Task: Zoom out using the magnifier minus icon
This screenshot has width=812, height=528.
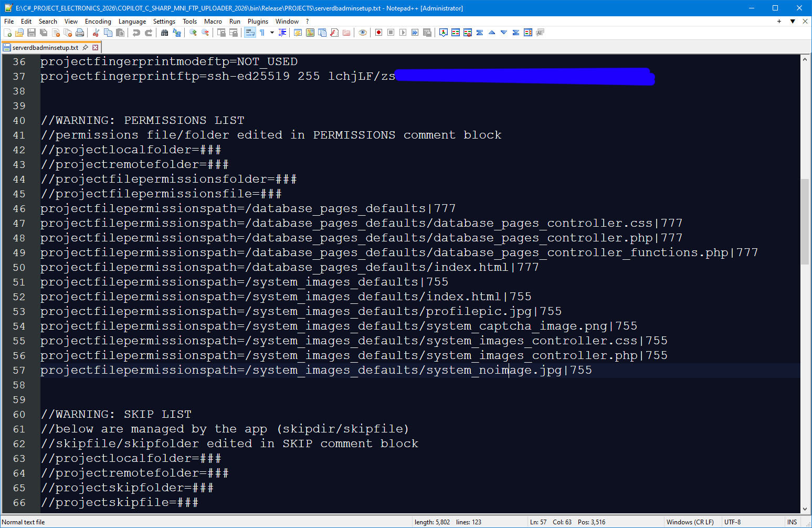Action: pos(205,33)
